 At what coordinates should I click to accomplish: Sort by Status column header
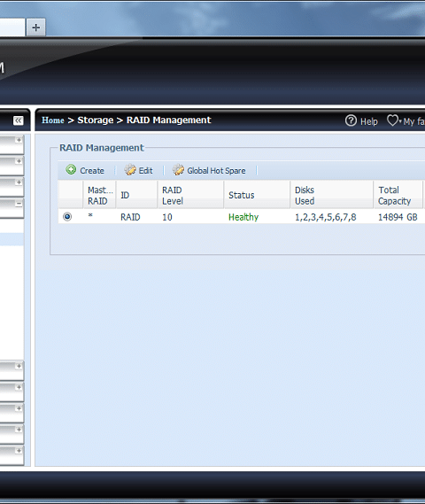click(x=258, y=195)
